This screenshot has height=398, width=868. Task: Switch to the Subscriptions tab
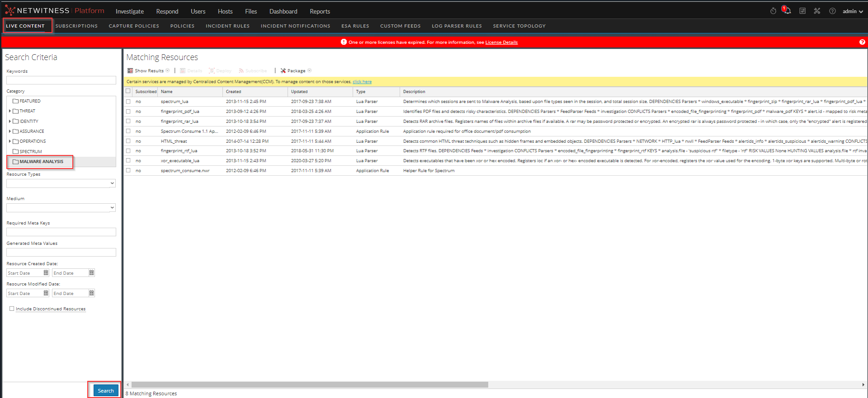coord(76,26)
